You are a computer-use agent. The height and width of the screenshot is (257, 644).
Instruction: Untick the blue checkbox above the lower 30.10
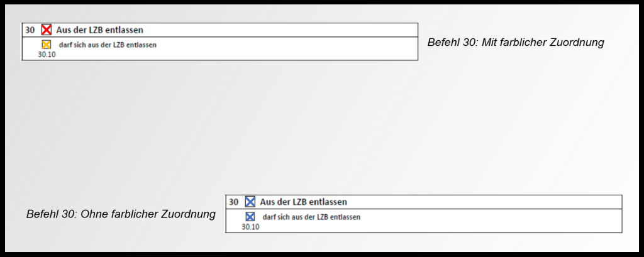(x=250, y=217)
